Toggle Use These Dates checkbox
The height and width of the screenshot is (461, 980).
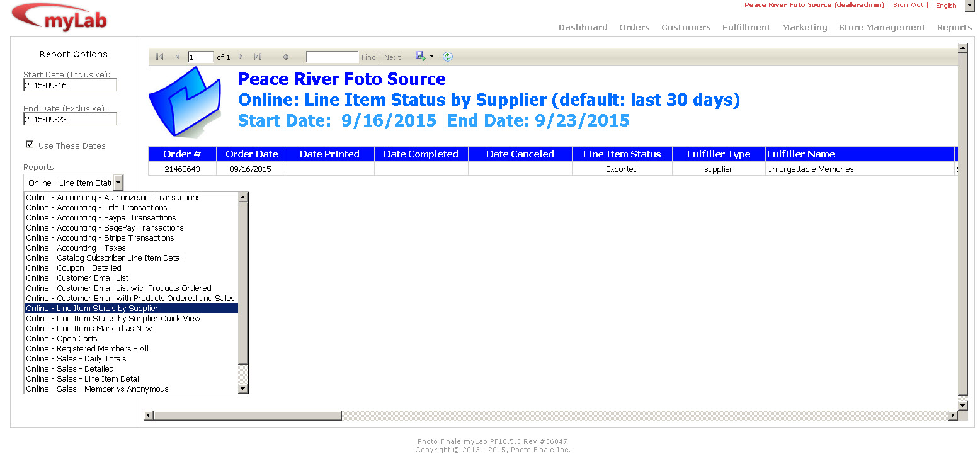[30, 145]
